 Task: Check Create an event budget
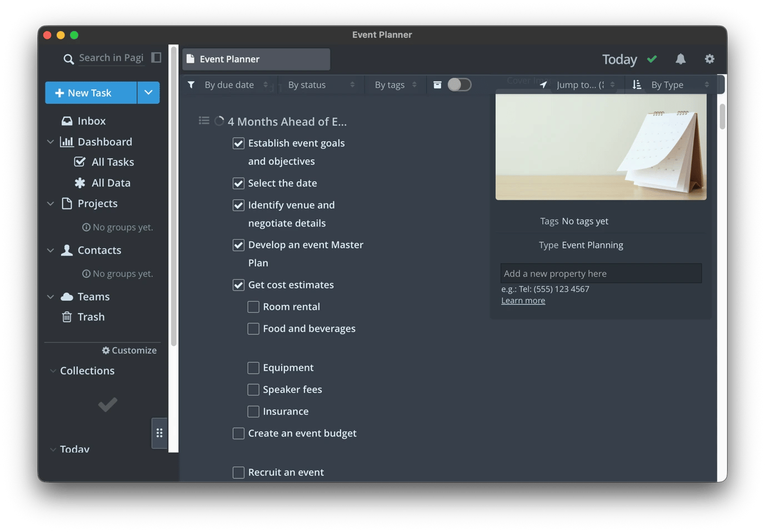click(238, 433)
